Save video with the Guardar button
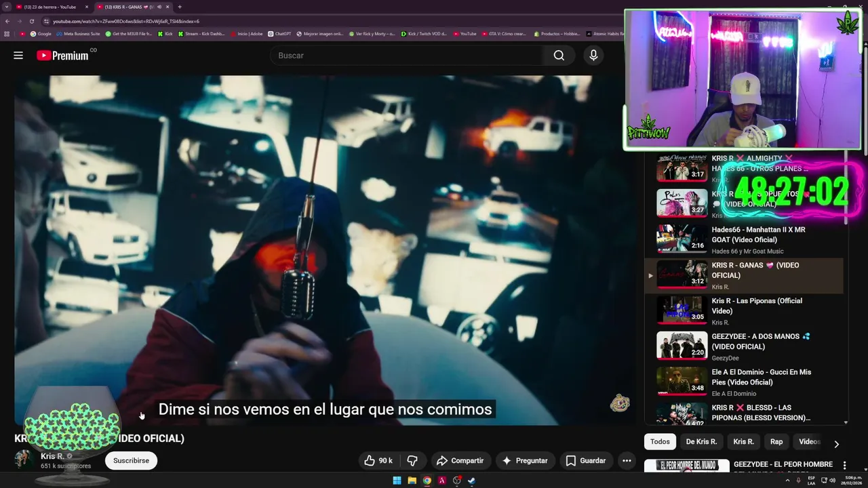The width and height of the screenshot is (868, 488). (586, 461)
